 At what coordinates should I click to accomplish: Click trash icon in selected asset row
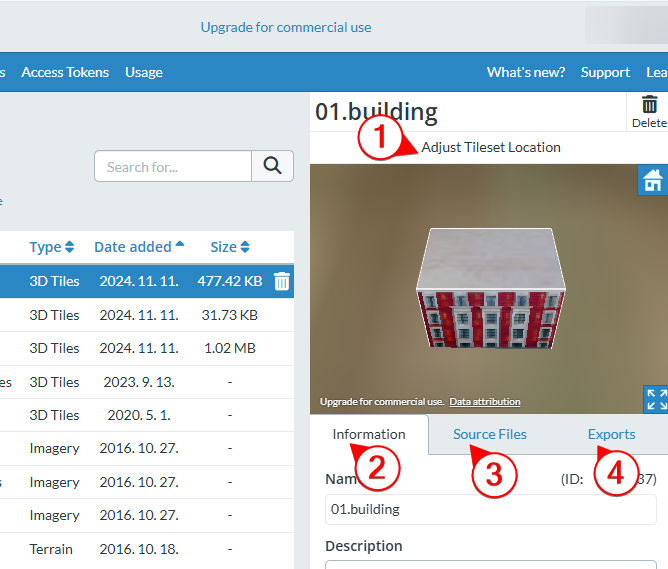[x=282, y=282]
